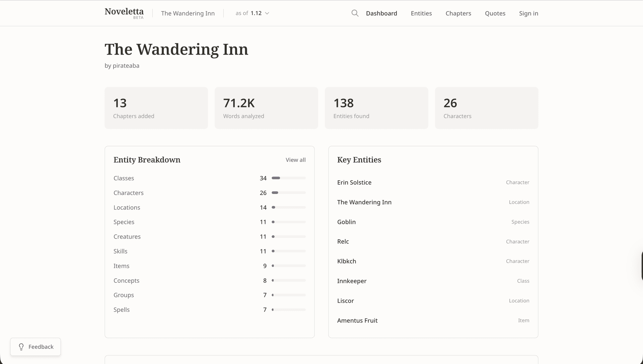Click the Classes progress bar
Viewport: 643px width, 364px height.
[288, 178]
